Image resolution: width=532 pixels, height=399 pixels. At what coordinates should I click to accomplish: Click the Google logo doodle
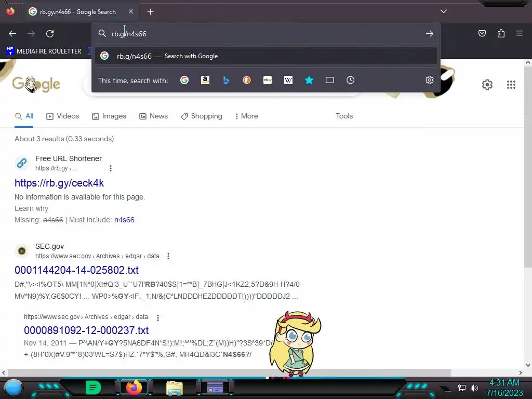tap(36, 84)
